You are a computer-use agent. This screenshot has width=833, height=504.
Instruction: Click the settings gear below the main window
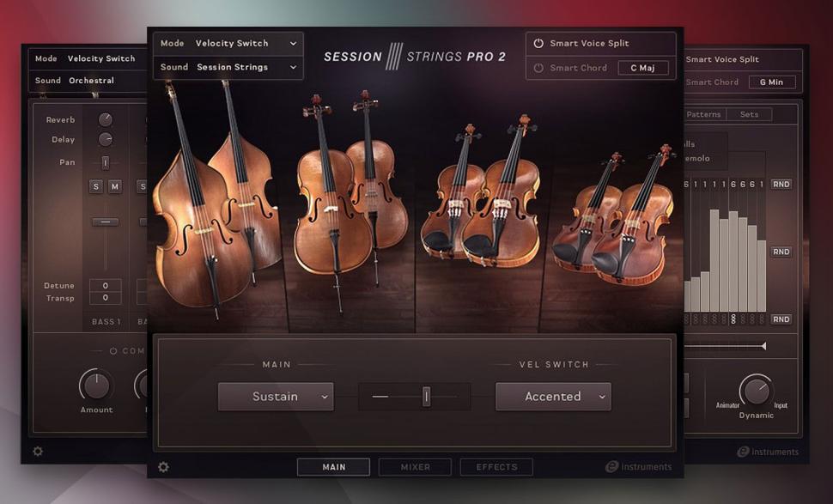pyautogui.click(x=163, y=466)
